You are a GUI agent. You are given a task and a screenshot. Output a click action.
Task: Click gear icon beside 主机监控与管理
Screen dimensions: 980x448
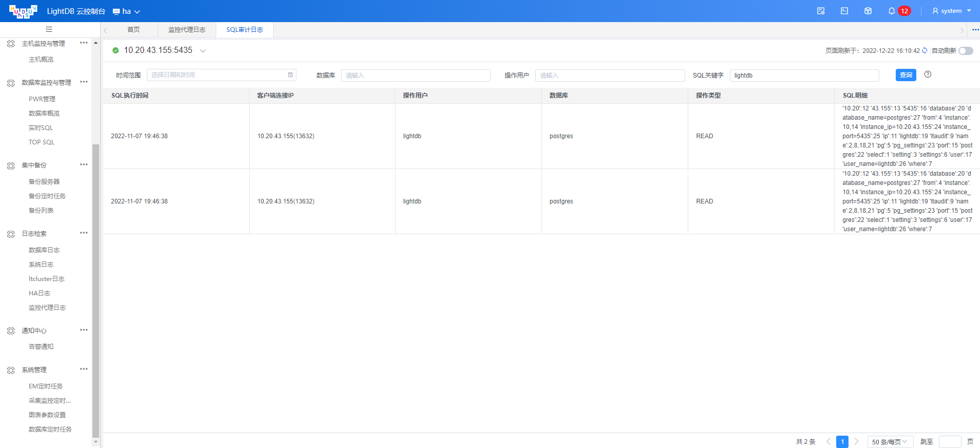coord(11,44)
